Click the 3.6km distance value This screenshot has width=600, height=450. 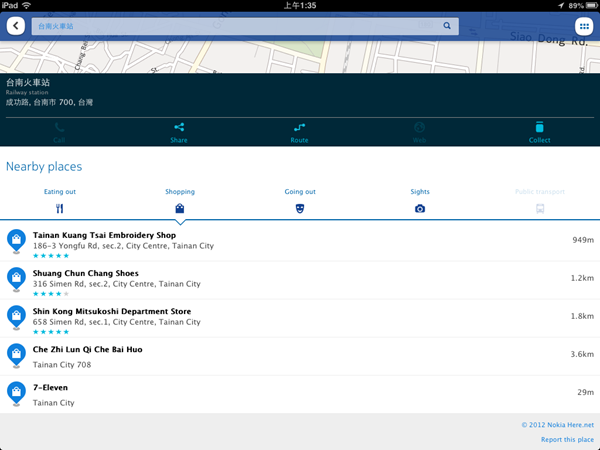point(582,354)
